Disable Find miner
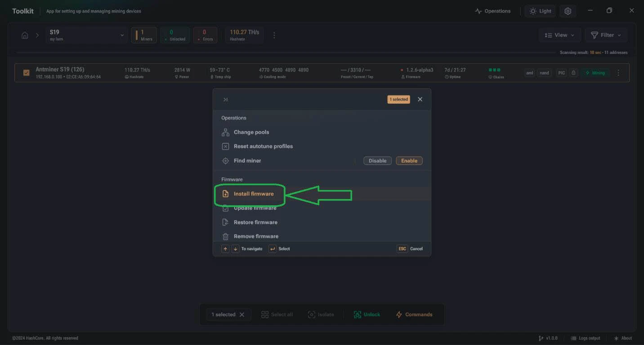This screenshot has width=644, height=345. coord(377,160)
